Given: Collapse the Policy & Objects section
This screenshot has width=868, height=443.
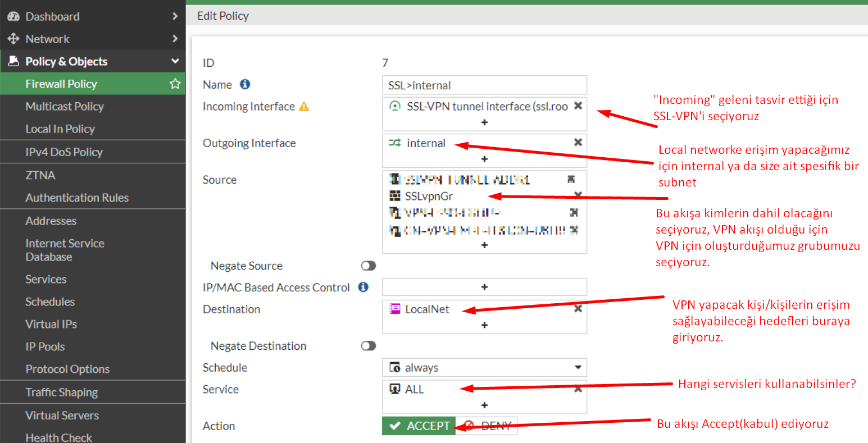Looking at the screenshot, I should coord(175,61).
